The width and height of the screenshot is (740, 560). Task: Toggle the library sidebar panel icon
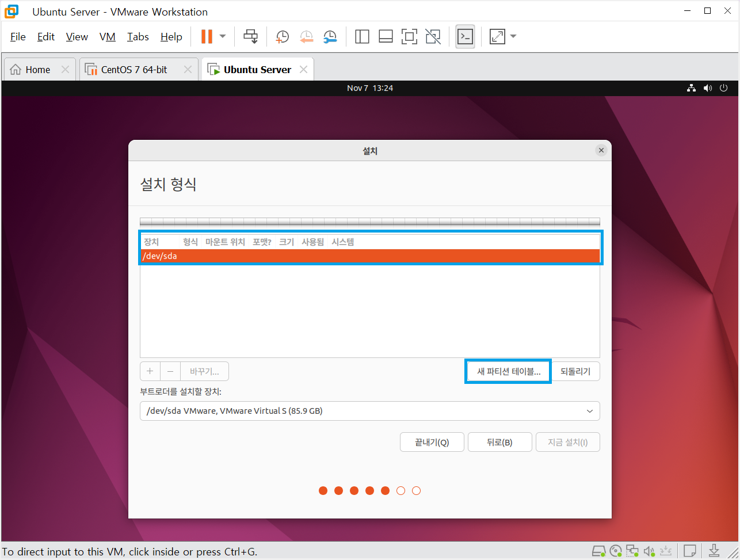click(362, 37)
